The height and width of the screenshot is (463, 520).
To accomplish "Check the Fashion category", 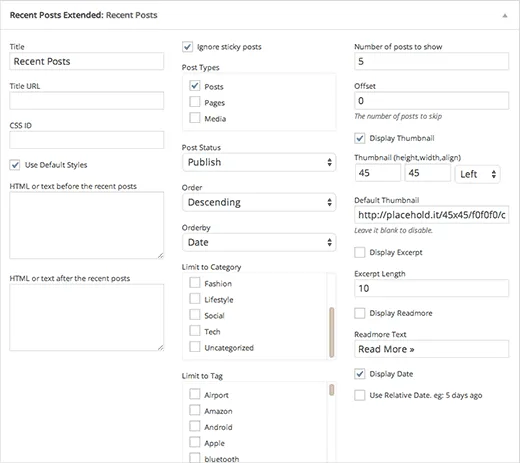I will [x=195, y=283].
